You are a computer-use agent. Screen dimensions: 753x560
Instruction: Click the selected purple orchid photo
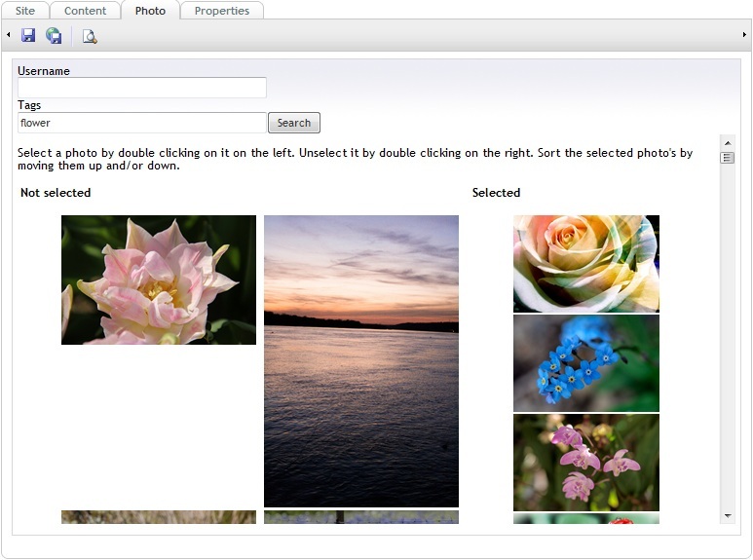coord(586,463)
